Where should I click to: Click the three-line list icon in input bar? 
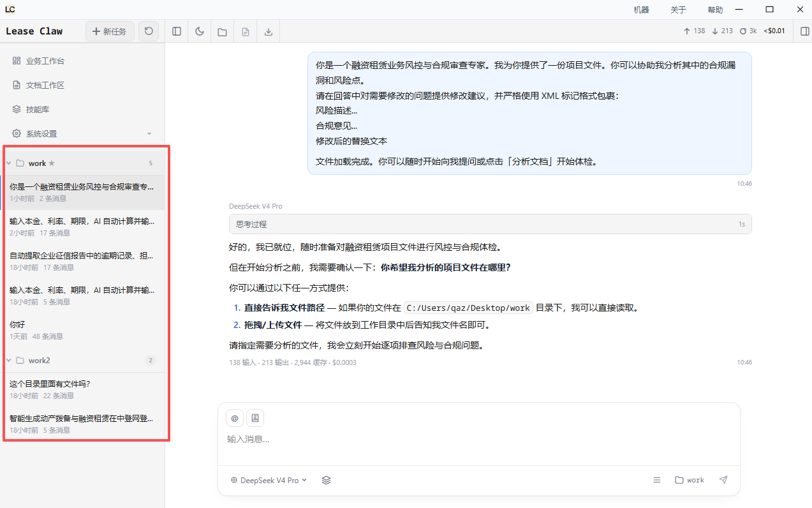click(x=657, y=480)
